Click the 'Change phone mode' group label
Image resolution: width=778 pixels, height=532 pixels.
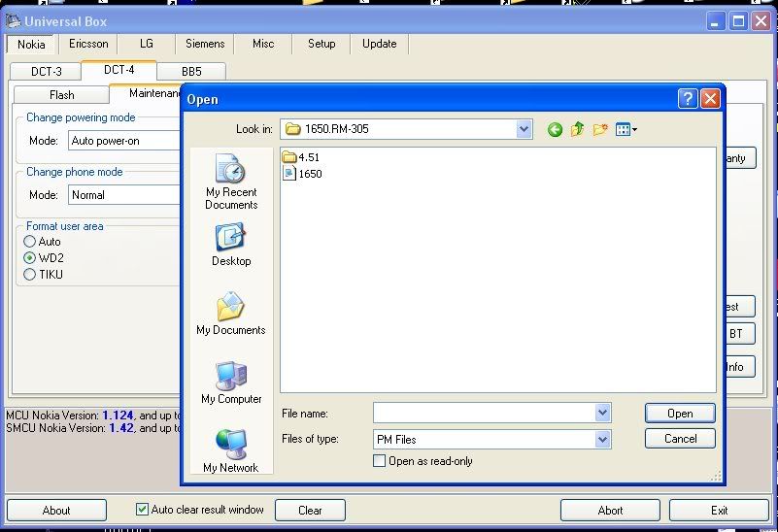(x=75, y=172)
